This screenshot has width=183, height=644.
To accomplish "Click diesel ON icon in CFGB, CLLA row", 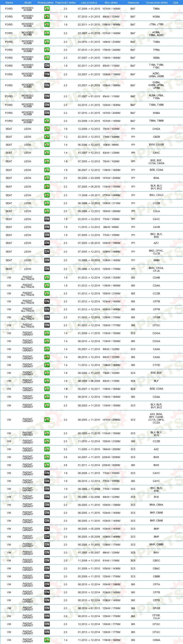I will pos(47,616).
